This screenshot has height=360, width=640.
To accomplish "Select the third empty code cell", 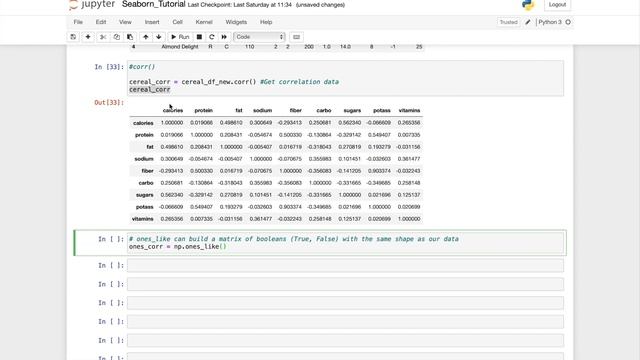I will (x=345, y=303).
